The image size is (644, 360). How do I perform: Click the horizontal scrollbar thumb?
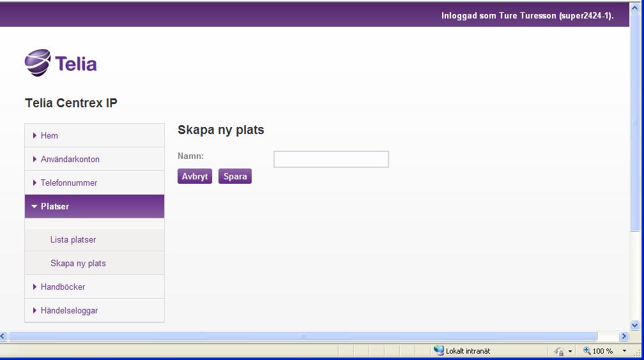(303, 336)
